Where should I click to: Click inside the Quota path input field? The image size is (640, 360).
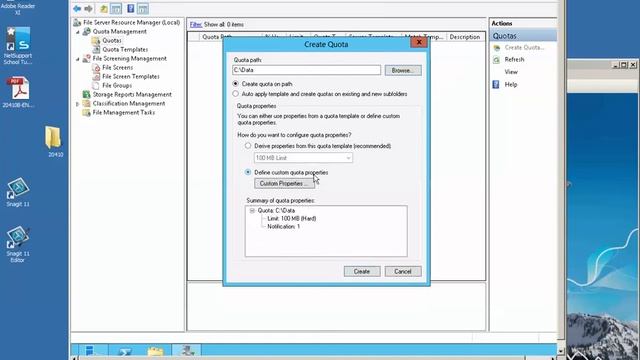click(306, 70)
